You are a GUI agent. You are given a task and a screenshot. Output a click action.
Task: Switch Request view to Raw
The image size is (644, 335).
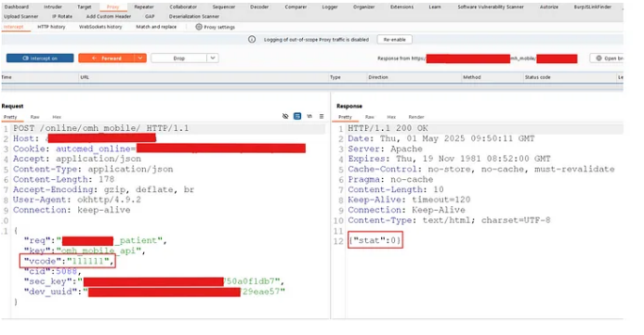pyautogui.click(x=35, y=117)
